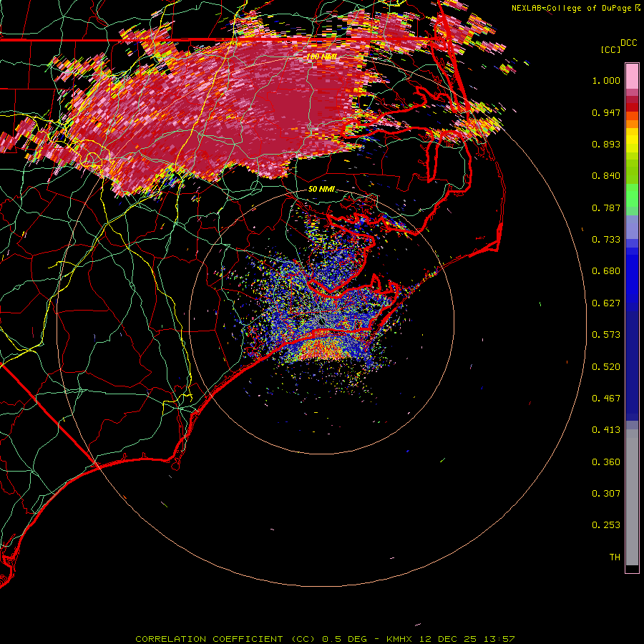Click the 0.787 scale label
644x644 pixels.
tap(606, 208)
